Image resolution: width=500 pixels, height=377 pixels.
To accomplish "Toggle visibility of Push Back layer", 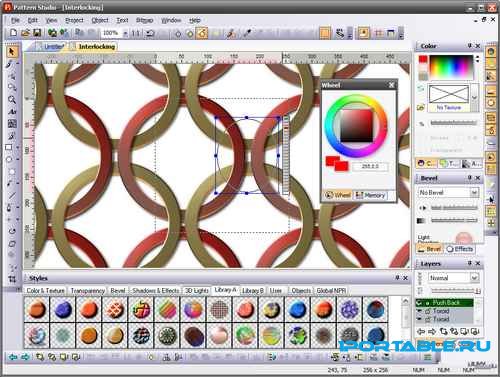I will [420, 303].
